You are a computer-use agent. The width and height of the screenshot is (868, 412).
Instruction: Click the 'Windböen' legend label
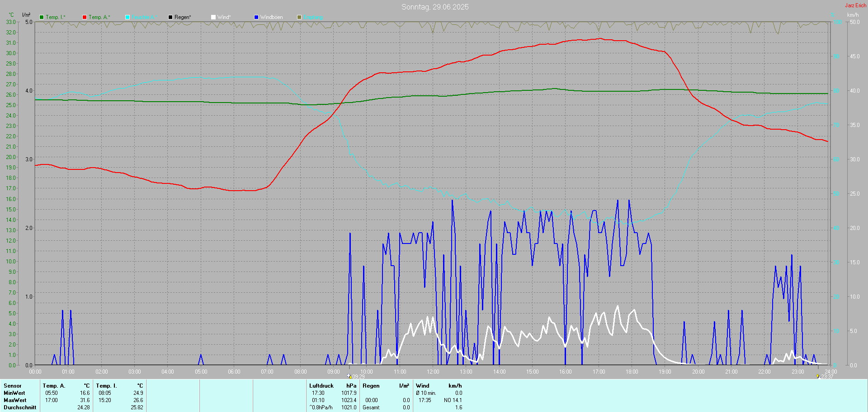tap(272, 17)
